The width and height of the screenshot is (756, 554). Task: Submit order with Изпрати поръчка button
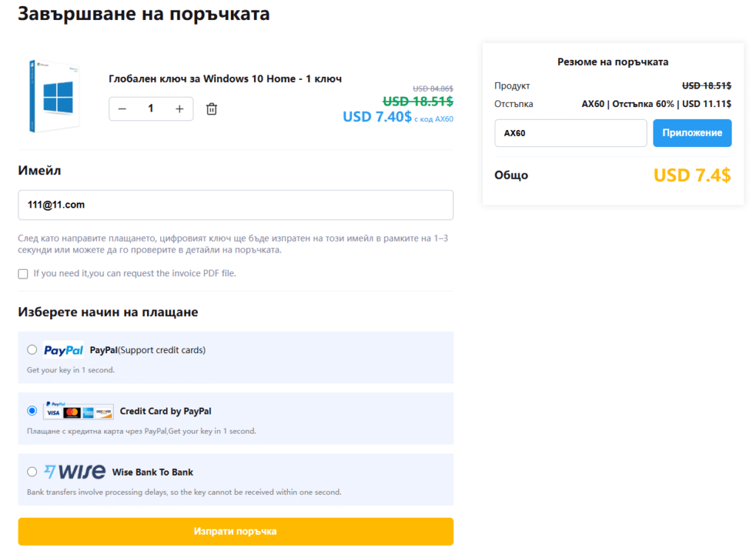click(236, 531)
